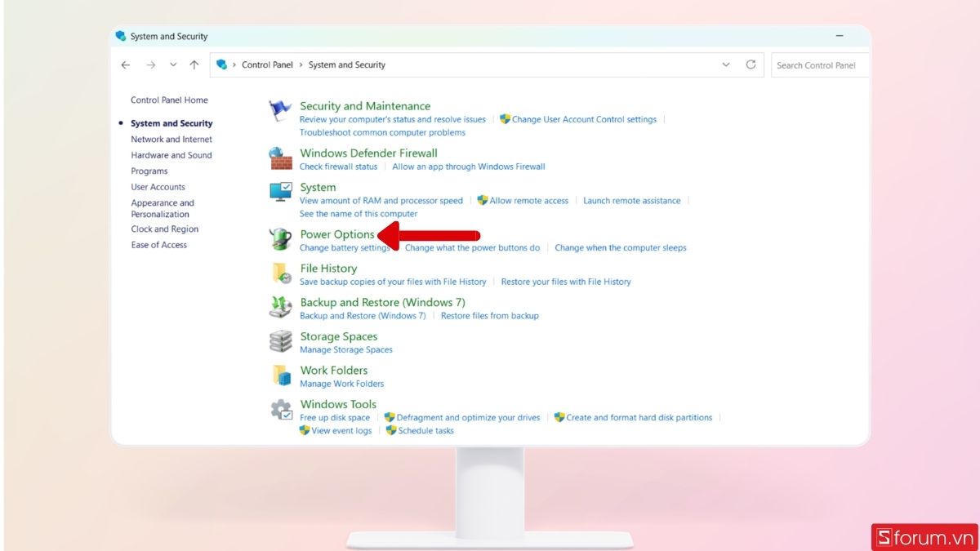Open Review your computer's status link
The height and width of the screenshot is (551, 980).
coord(393,119)
